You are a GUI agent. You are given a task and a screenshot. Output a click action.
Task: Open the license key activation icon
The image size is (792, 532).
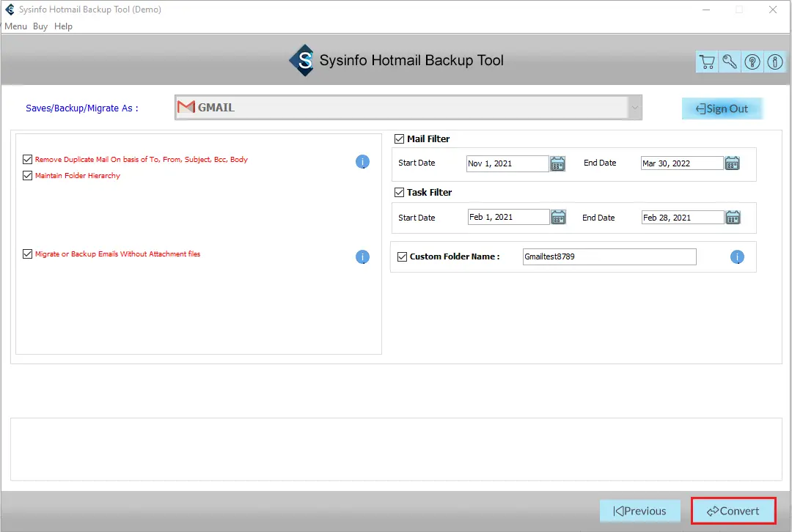point(730,62)
